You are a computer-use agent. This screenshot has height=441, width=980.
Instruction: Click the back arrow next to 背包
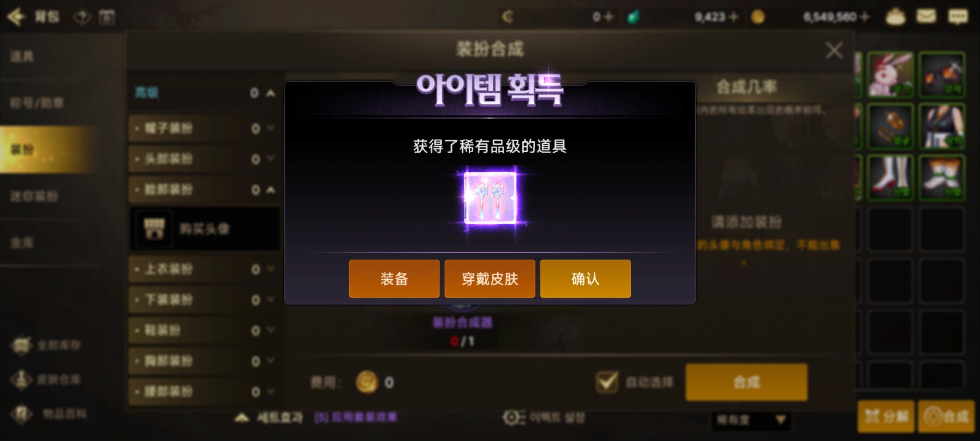point(16,17)
